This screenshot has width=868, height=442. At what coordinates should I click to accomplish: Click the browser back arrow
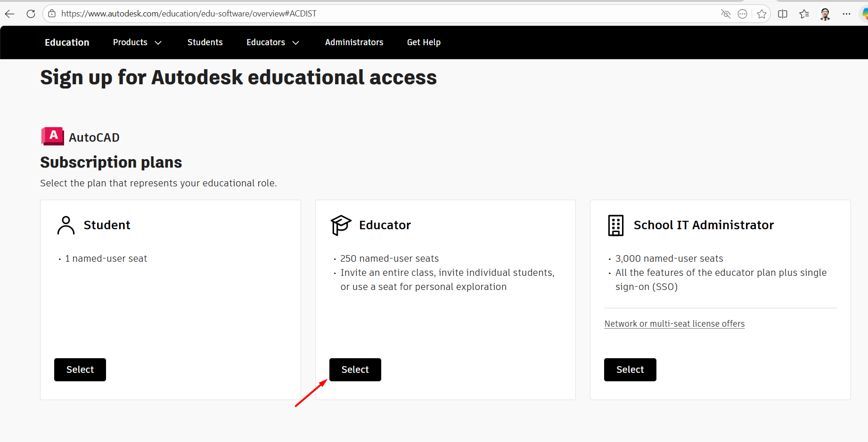tap(9, 14)
